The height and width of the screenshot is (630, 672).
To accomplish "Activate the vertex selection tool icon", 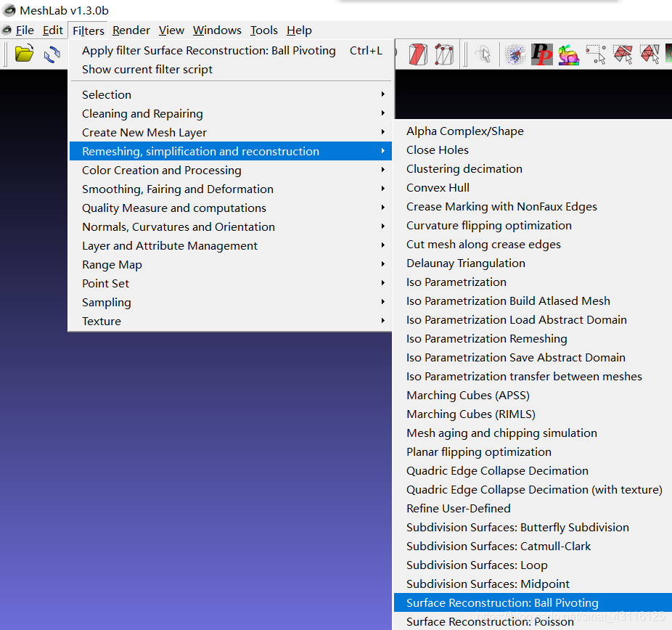I will (x=594, y=54).
